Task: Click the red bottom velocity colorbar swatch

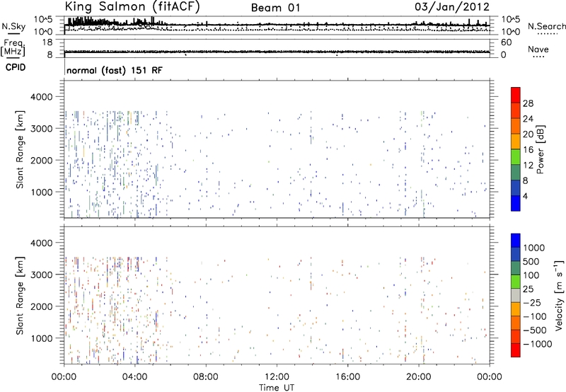Action: click(x=516, y=350)
